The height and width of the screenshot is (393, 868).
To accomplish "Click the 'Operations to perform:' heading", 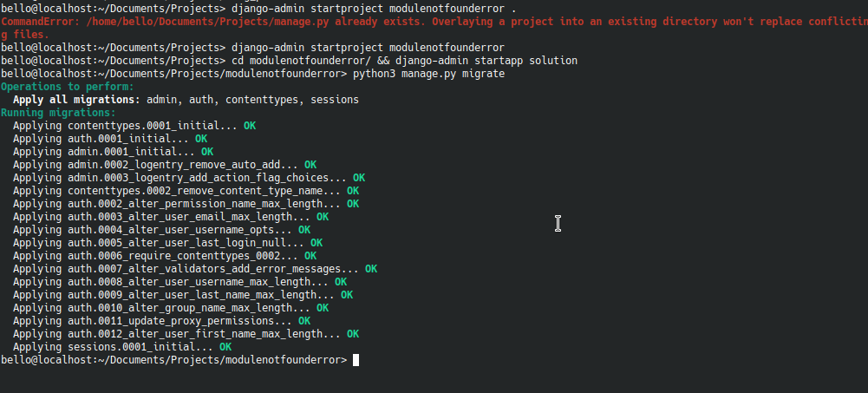I will point(68,87).
